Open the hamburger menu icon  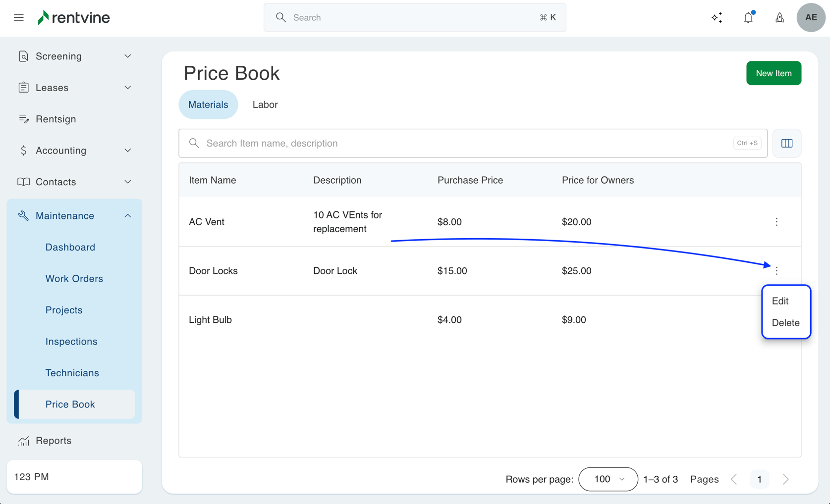(x=19, y=18)
